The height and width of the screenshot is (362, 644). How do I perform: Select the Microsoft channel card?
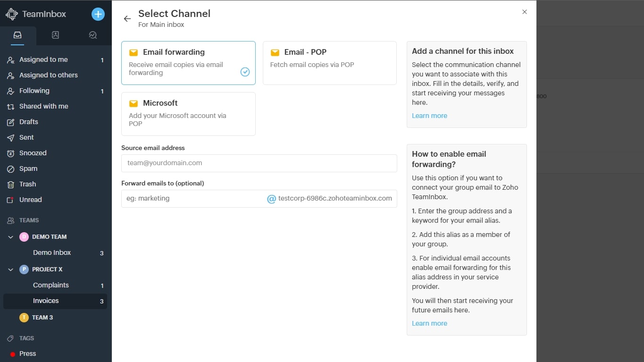(x=188, y=114)
